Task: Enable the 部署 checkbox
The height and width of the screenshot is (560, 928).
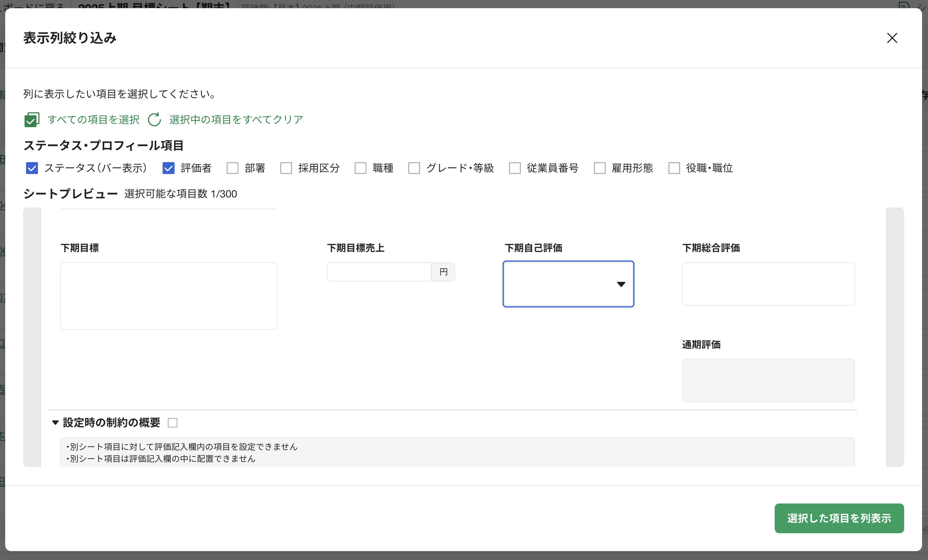Action: coord(233,168)
